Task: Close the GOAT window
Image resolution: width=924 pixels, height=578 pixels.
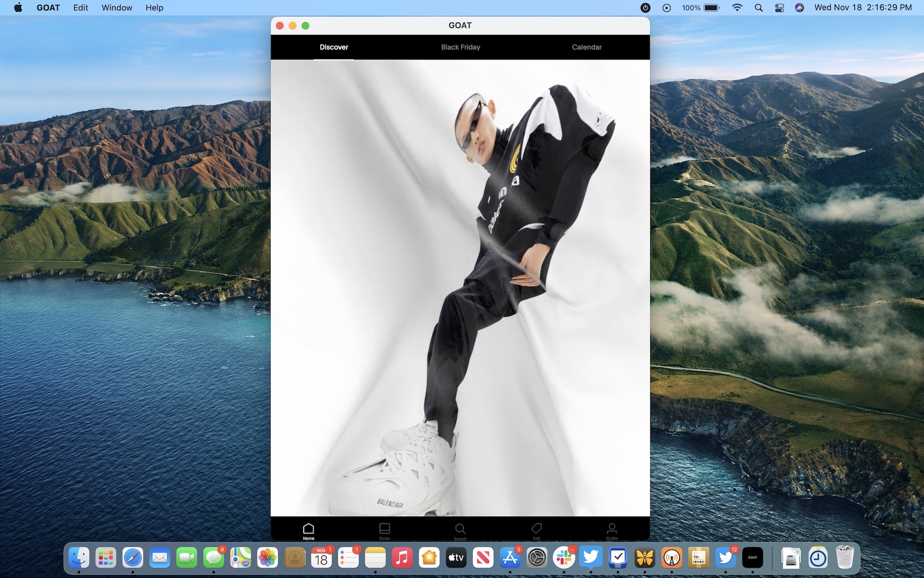Action: coord(280,26)
